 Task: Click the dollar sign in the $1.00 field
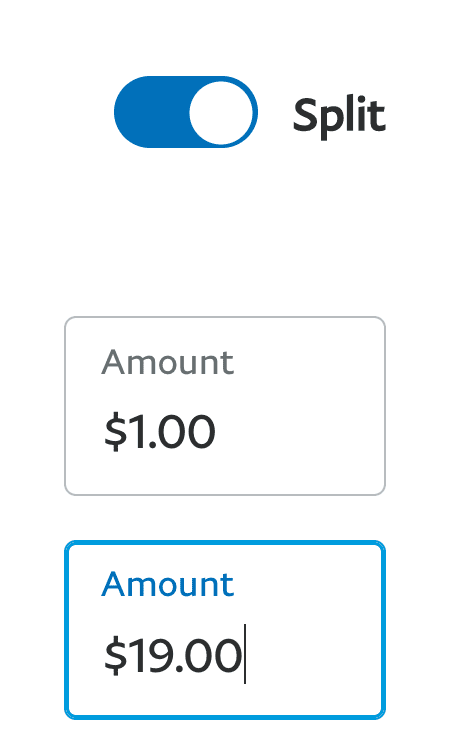point(116,432)
